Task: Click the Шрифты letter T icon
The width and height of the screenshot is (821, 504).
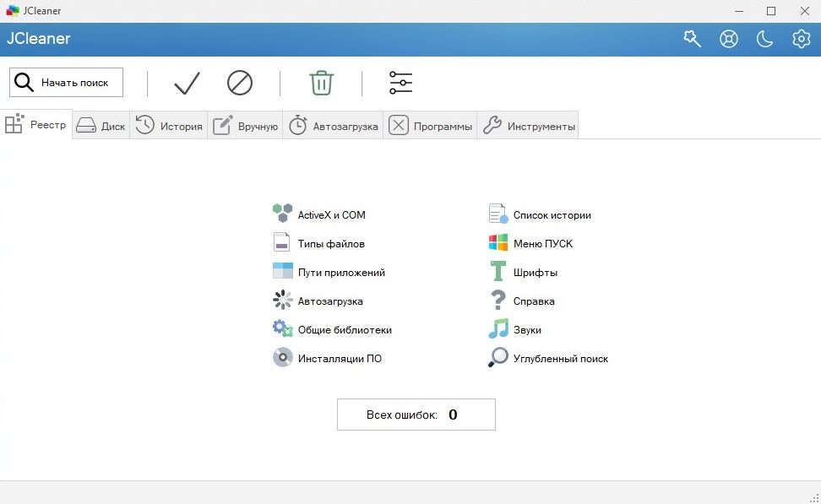Action: pyautogui.click(x=498, y=271)
